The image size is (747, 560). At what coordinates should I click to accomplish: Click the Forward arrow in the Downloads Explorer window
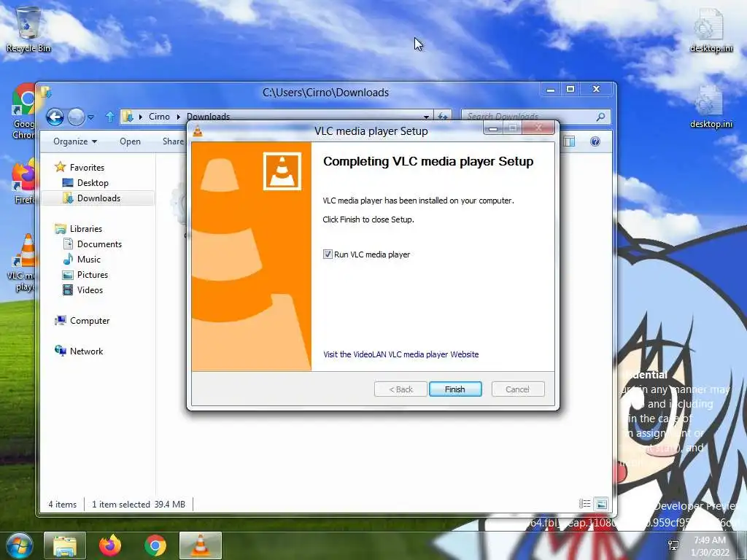(76, 117)
